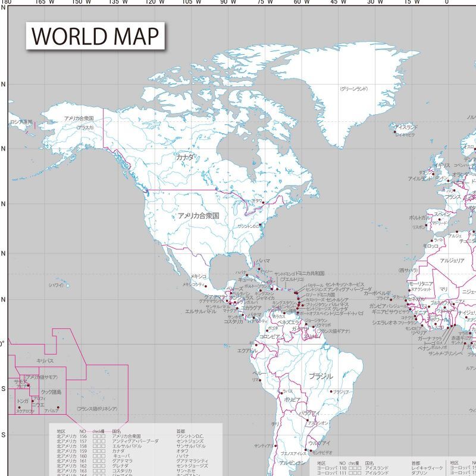Check first box in row 160 キューバ
Screen dimensions: 476x476
[x=95, y=456]
